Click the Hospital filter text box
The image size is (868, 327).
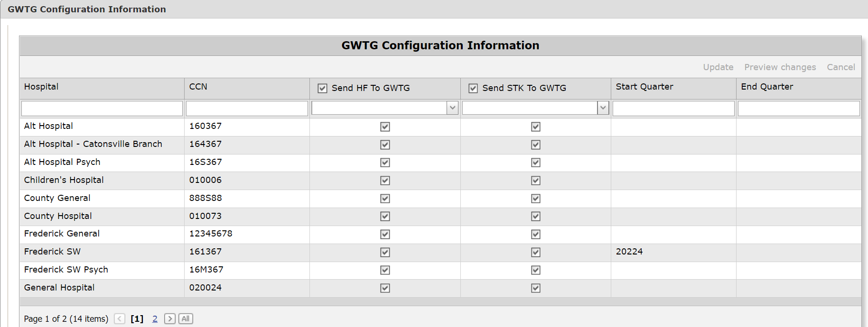(x=102, y=109)
